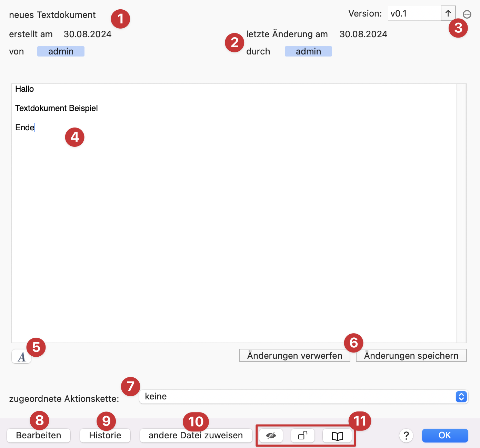Image resolution: width=480 pixels, height=448 pixels.
Task: Click the document text editing area
Action: click(x=234, y=213)
